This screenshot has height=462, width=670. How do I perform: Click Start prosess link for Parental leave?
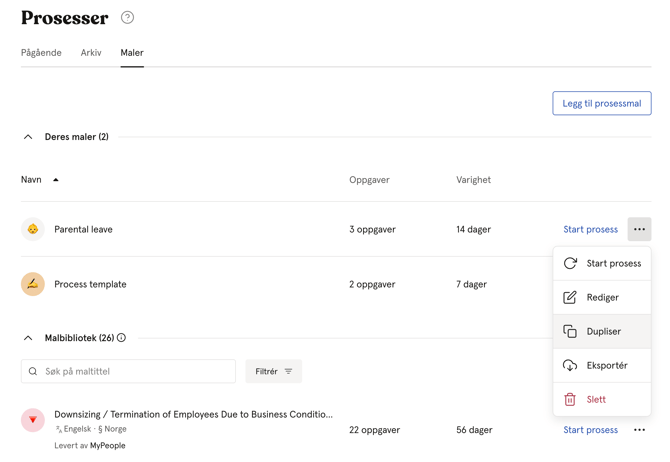coord(591,229)
